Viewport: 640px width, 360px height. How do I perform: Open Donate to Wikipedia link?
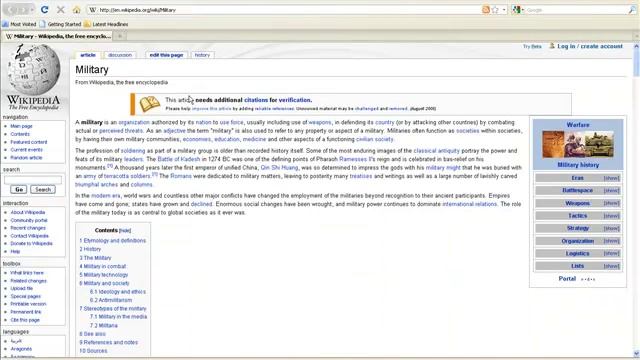click(31, 243)
